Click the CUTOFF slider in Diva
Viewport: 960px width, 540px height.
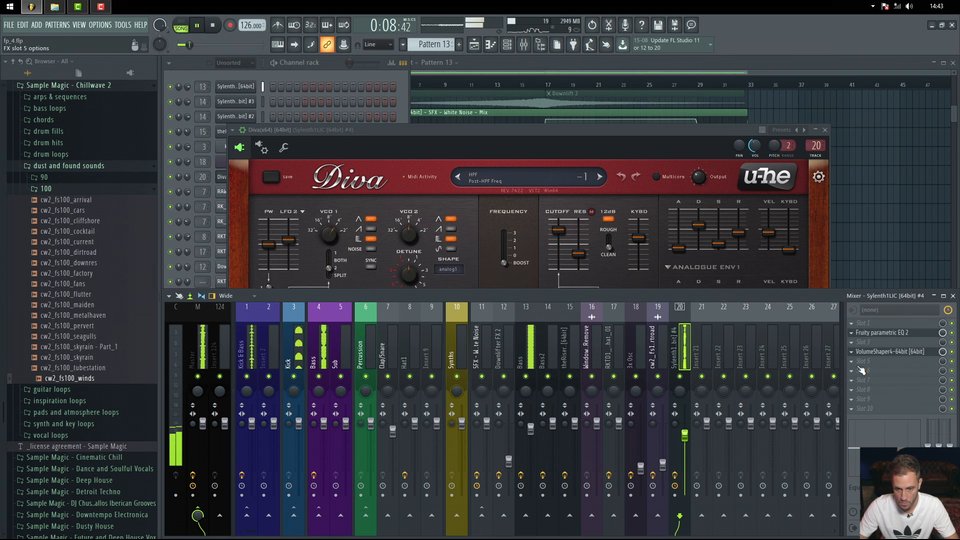tap(558, 231)
